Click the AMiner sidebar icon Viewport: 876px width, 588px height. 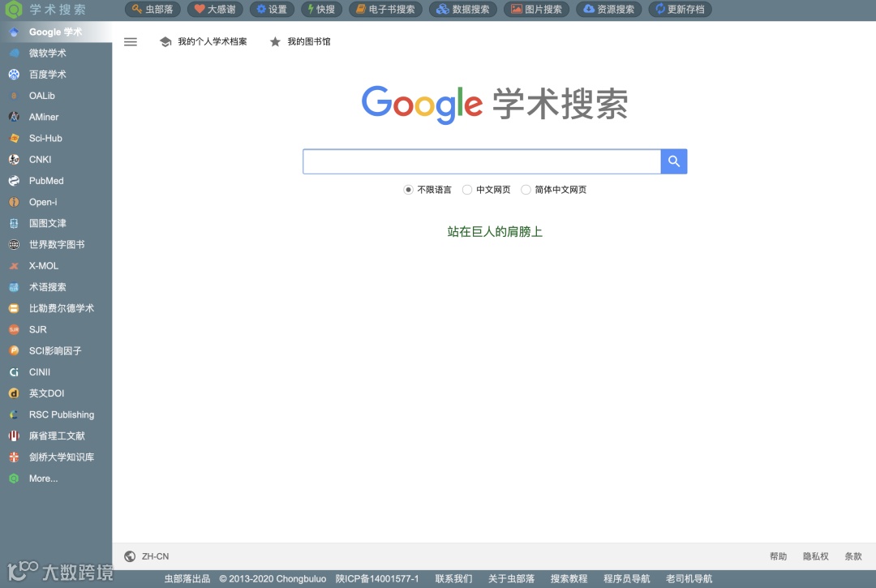[14, 117]
